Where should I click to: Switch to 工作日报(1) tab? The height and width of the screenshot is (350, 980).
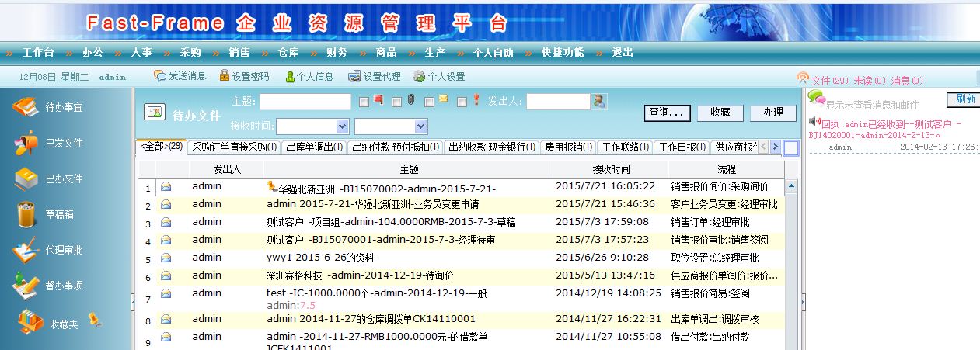(682, 147)
